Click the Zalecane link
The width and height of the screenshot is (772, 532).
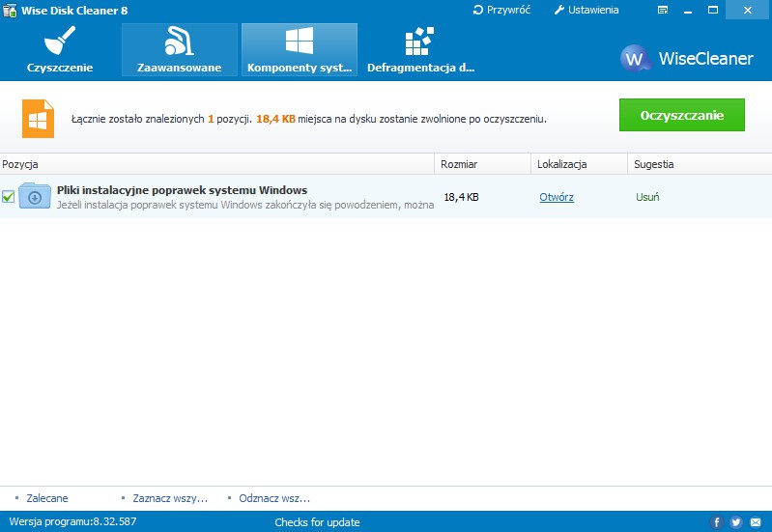click(x=47, y=498)
